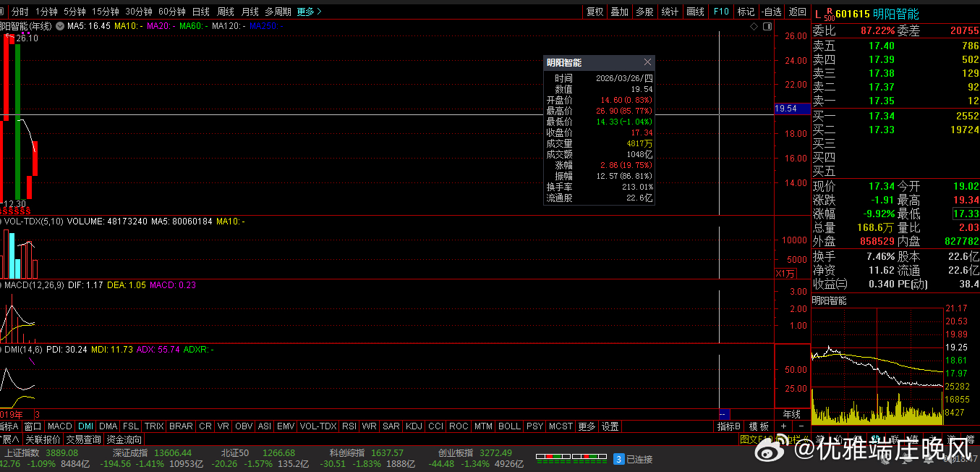The image size is (980, 472).
Task: Click the L icon before stock code 601615
Action: point(817,13)
